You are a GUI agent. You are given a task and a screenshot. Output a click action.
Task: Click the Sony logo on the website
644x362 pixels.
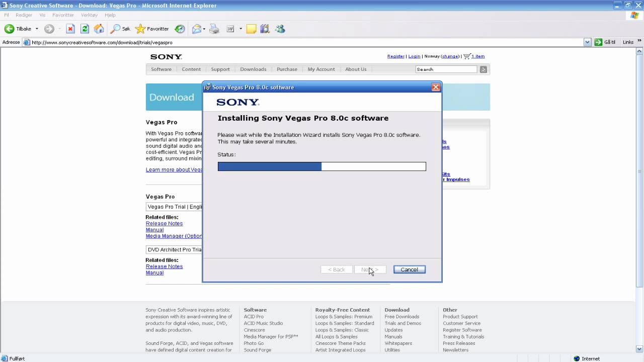tap(166, 57)
